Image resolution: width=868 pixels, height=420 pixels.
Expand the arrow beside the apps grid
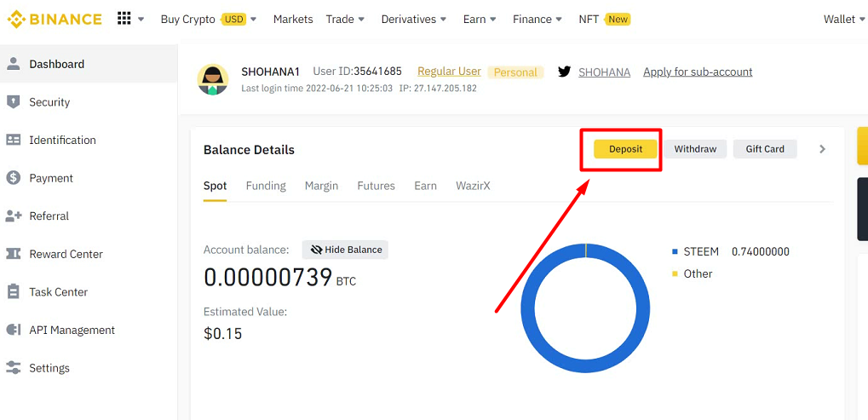[x=141, y=20]
